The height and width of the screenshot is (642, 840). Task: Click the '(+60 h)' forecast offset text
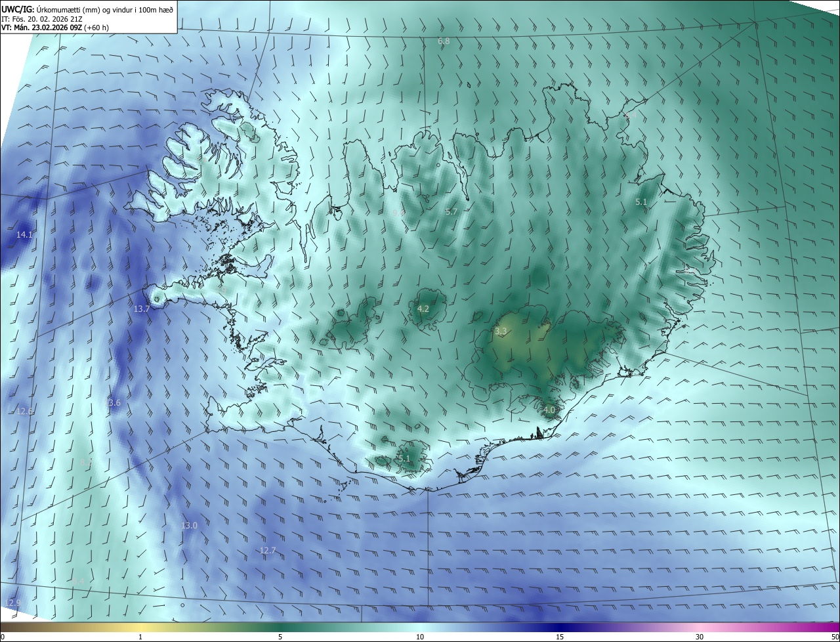[x=96, y=28]
